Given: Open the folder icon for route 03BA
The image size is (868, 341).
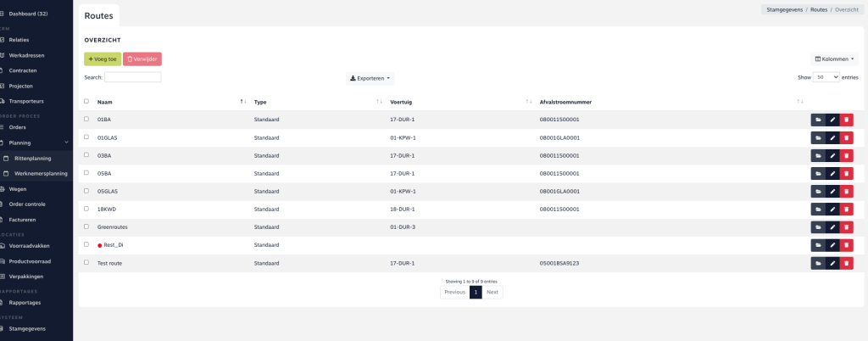Looking at the screenshot, I should pos(818,155).
